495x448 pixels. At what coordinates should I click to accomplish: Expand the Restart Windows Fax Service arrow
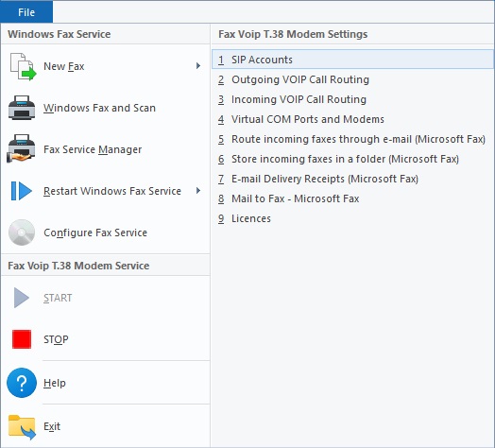click(x=198, y=191)
